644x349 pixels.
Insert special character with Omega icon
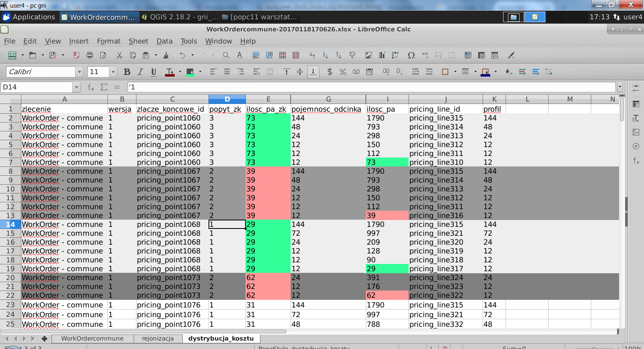[x=411, y=55]
